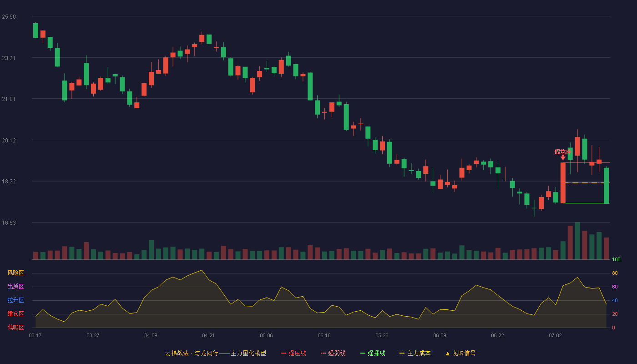Click the 05-18 date label

point(324,335)
